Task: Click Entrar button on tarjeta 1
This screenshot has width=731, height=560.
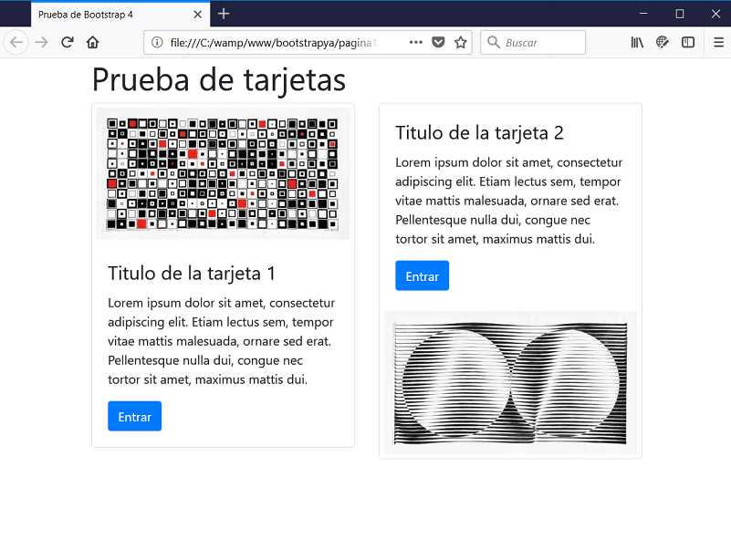Action: pos(135,416)
